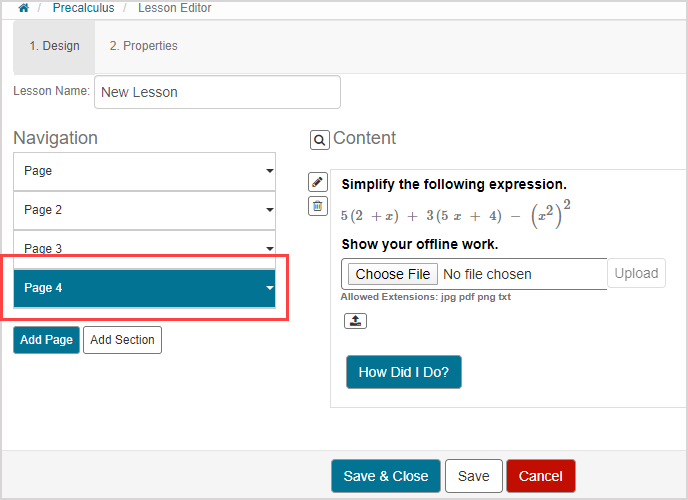Viewport: 688px width, 500px height.
Task: Click the magnifier preview icon beside Content
Action: [319, 140]
